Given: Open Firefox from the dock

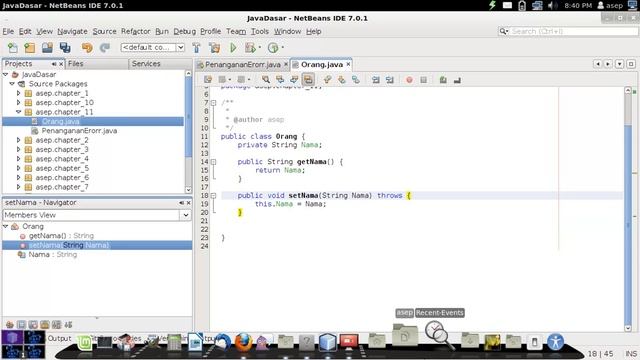Looking at the screenshot, I should coord(243,342).
